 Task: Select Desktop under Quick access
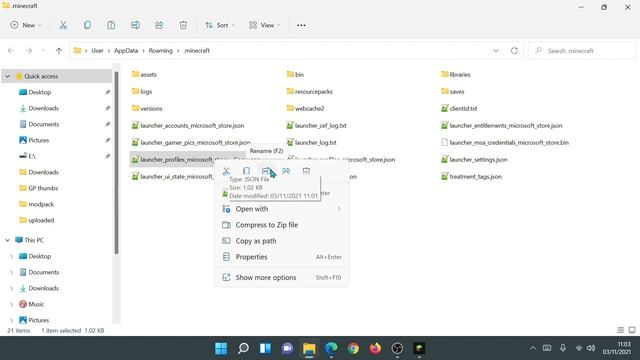[x=40, y=92]
